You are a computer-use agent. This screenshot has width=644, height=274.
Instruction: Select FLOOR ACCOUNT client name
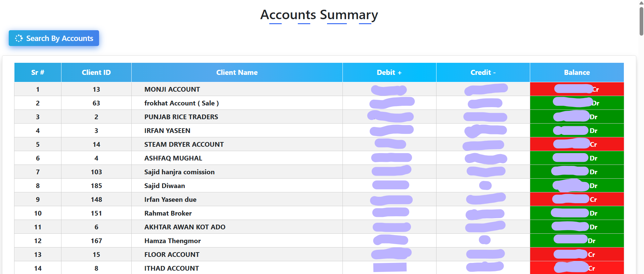point(172,255)
